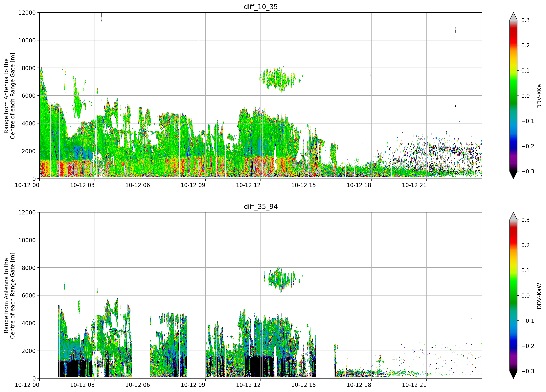This screenshot has width=546, height=392.
Task: Click the 0.3 tick on DDV-XKa colorbar
Action: [x=525, y=20]
